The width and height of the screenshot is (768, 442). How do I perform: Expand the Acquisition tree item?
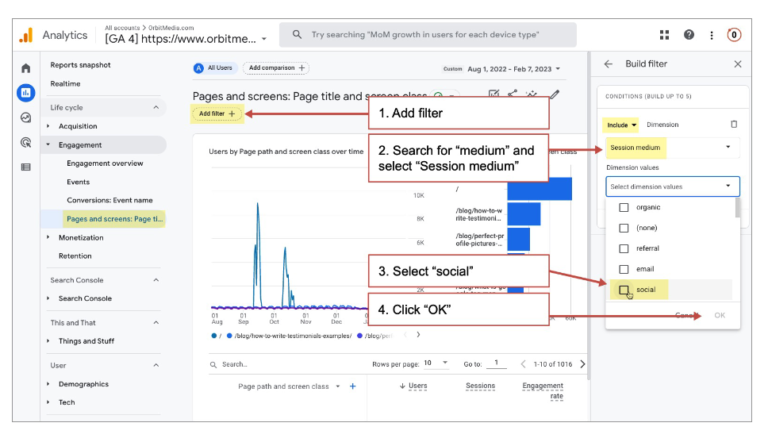tap(48, 126)
